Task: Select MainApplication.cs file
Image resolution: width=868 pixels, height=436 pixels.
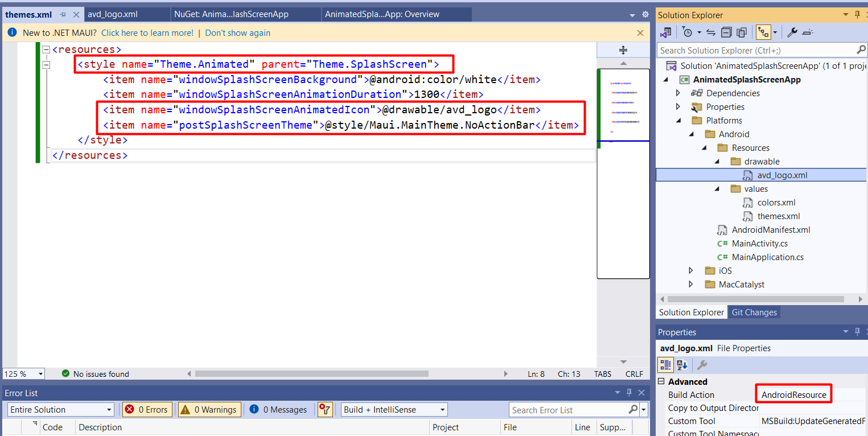Action: (x=768, y=257)
